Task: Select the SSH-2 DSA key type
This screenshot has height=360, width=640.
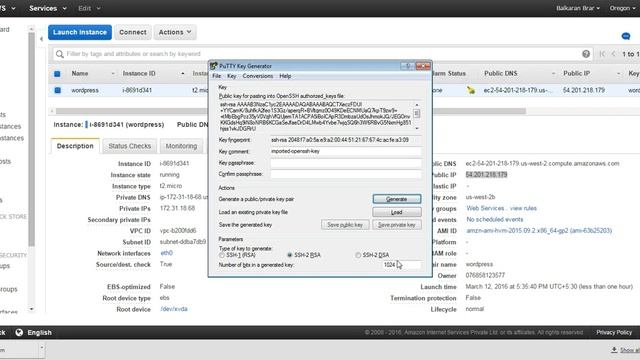Action: coord(358,255)
